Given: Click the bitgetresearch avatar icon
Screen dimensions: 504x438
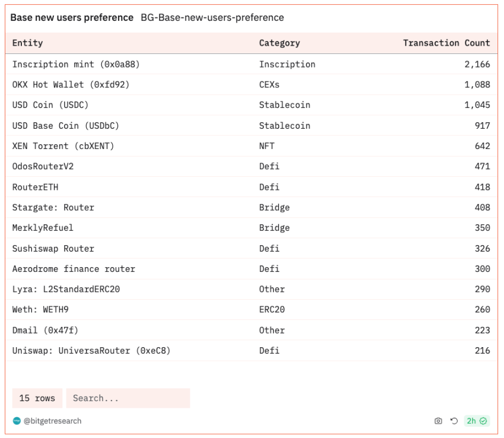Looking at the screenshot, I should pos(17,421).
